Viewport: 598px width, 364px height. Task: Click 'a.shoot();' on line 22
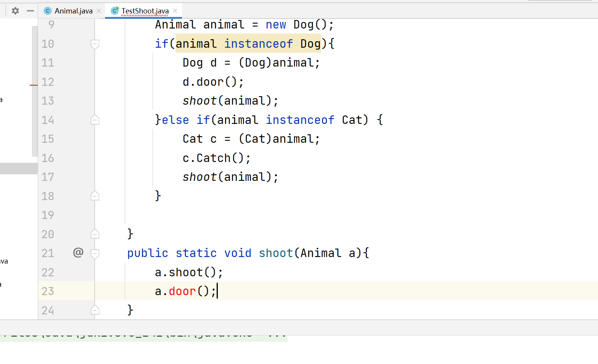point(189,272)
